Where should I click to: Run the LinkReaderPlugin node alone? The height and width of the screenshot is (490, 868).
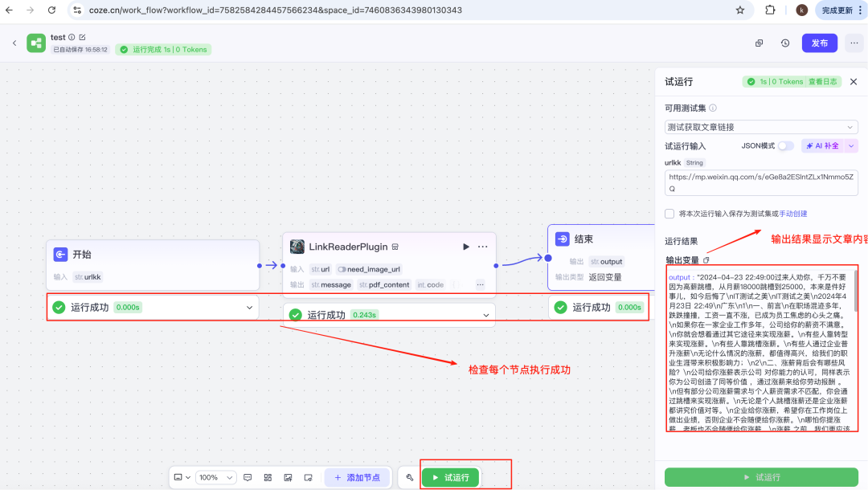tap(466, 247)
